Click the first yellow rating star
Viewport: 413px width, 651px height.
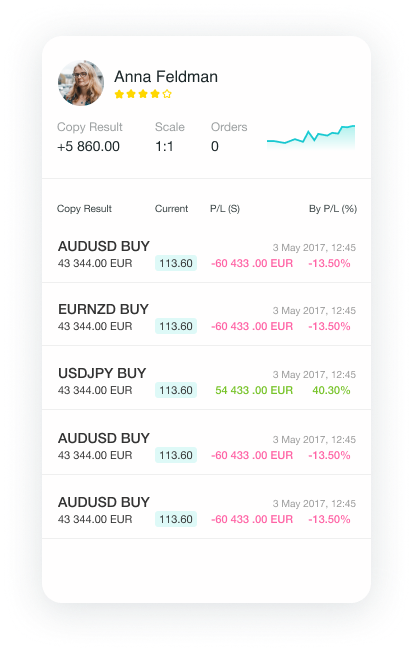(119, 94)
